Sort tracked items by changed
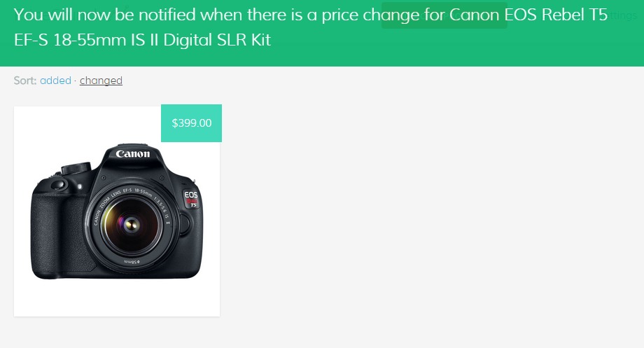Screen dimensions: 644x348 [101, 80]
